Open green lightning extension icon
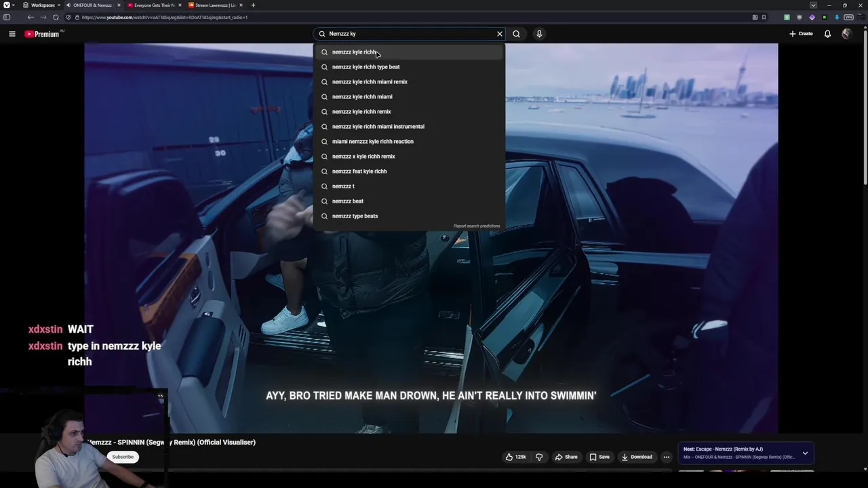The height and width of the screenshot is (488, 868). (787, 18)
